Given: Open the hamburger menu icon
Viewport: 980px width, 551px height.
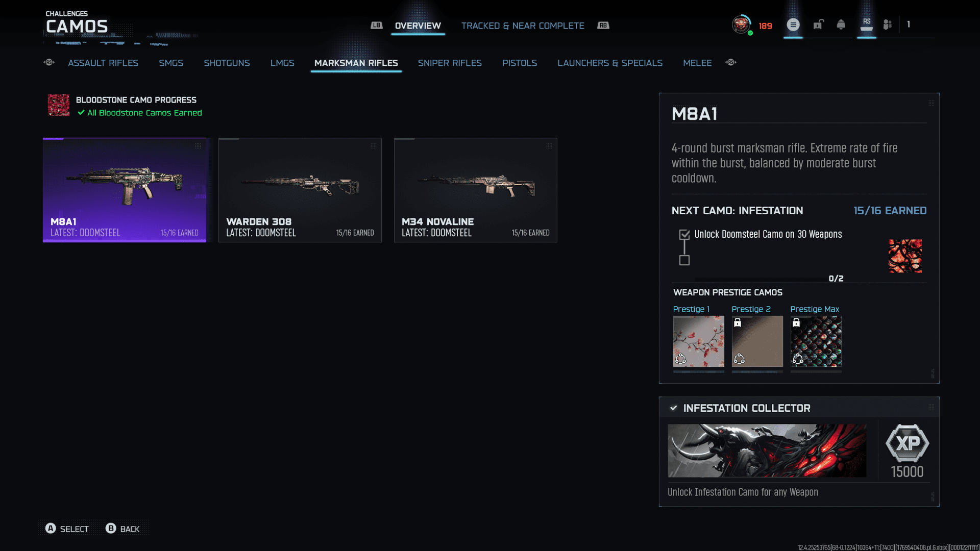Looking at the screenshot, I should pyautogui.click(x=793, y=24).
